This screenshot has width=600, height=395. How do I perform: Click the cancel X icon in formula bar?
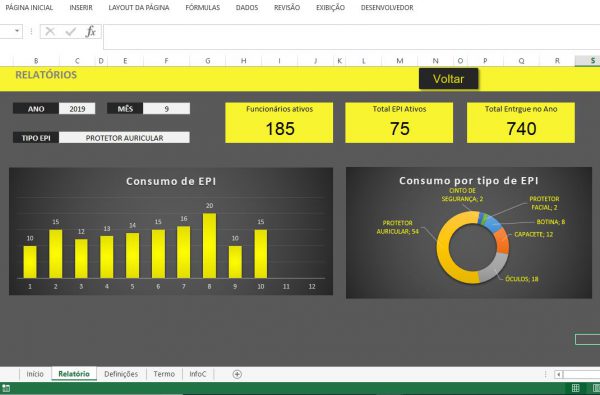[x=50, y=31]
